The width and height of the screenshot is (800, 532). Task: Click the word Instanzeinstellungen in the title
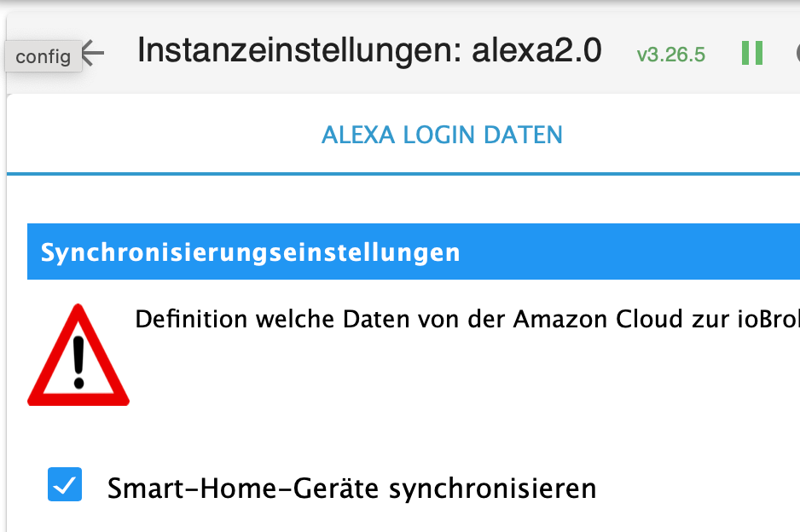click(x=290, y=51)
